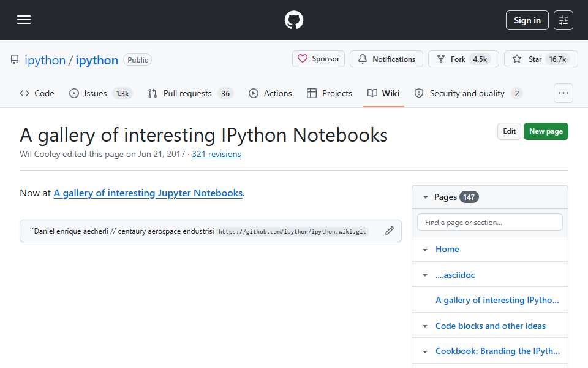Screen dimensions: 588x368
Task: Switch to the Projects tab
Action: [330, 93]
